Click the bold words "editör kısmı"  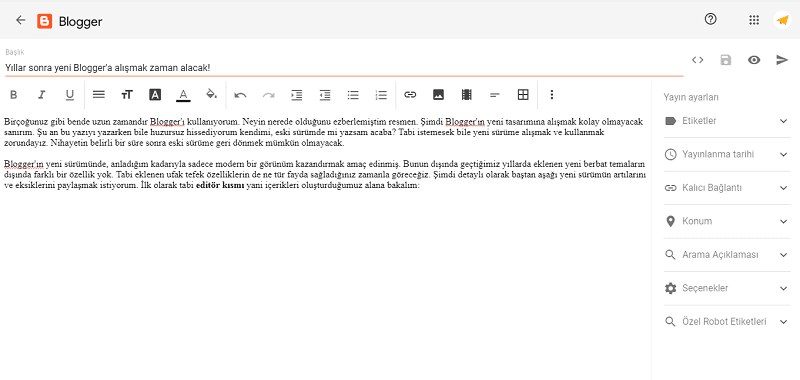coord(220,186)
